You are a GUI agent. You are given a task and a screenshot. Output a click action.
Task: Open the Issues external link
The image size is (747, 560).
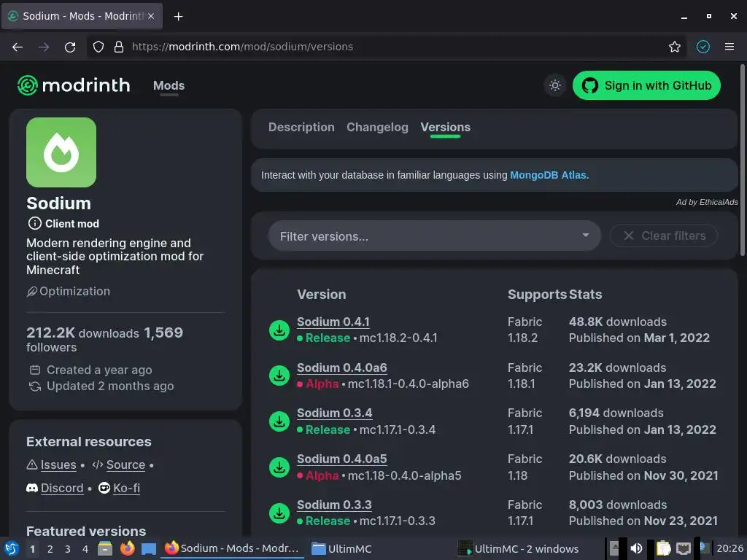pyautogui.click(x=58, y=464)
